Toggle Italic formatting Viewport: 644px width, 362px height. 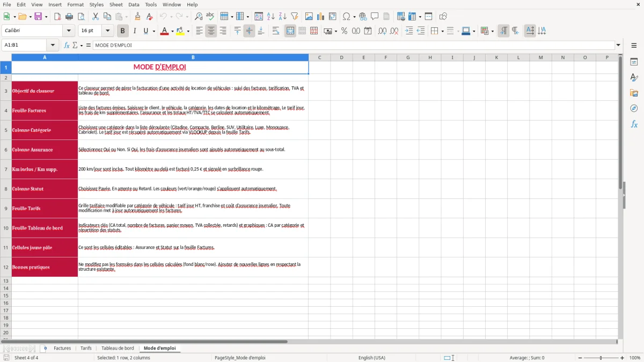click(135, 31)
